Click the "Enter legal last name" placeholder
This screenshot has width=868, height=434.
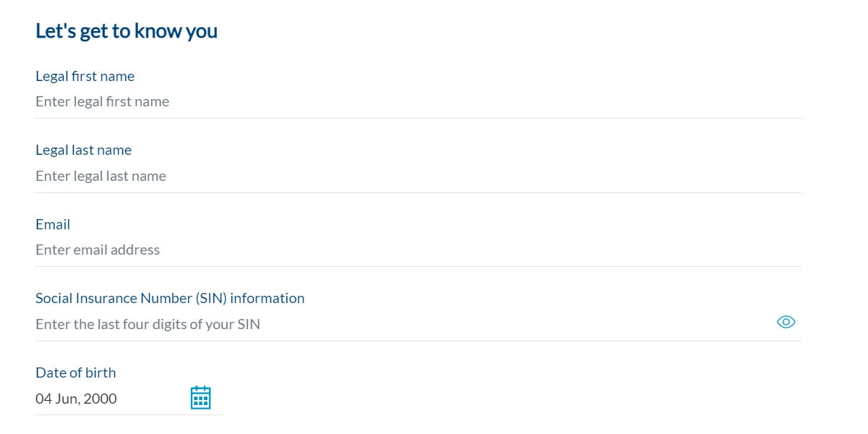[x=101, y=176]
